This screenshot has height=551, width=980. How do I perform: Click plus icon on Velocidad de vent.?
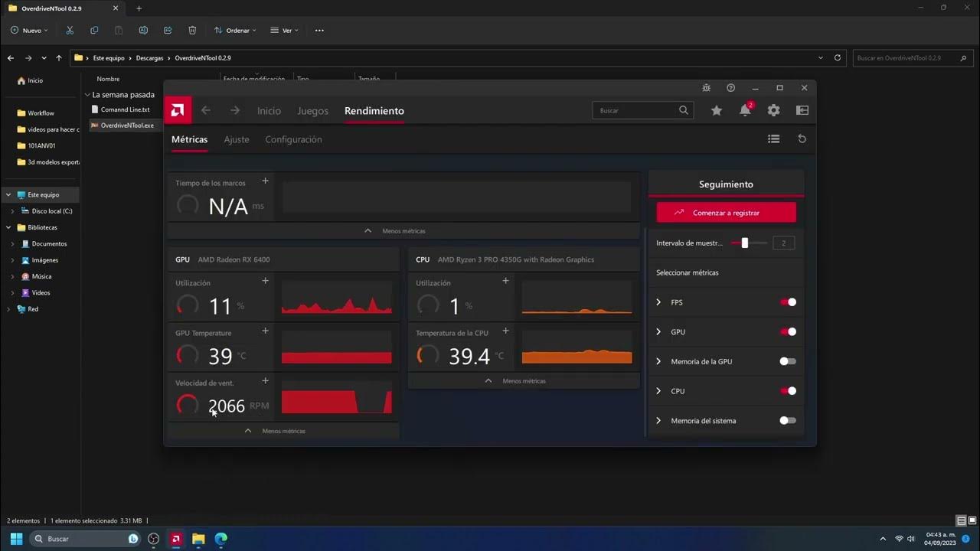[x=265, y=380]
